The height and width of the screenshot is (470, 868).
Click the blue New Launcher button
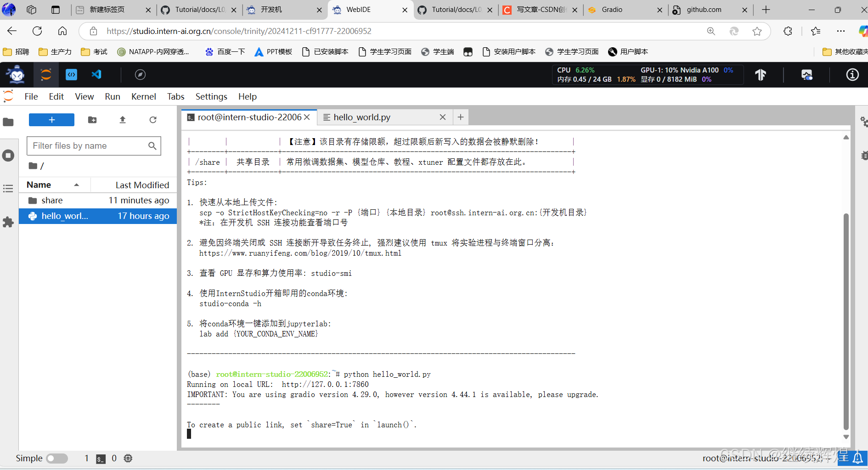(51, 119)
